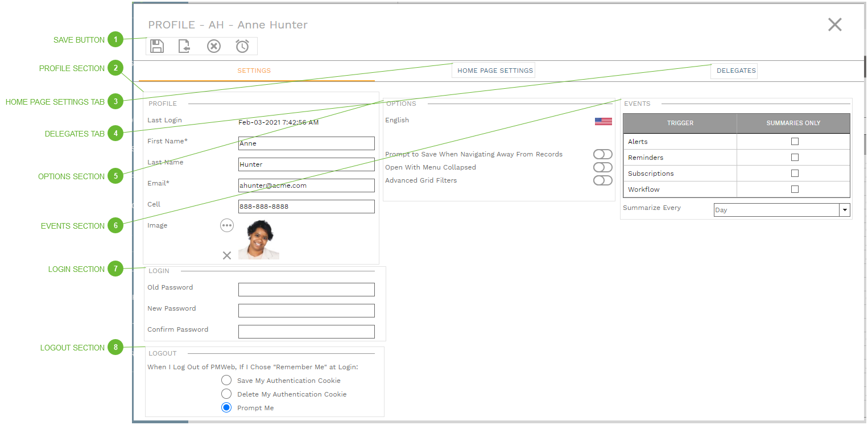The image size is (868, 425).
Task: Toggle Open With Menu Collapsed
Action: pyautogui.click(x=602, y=167)
